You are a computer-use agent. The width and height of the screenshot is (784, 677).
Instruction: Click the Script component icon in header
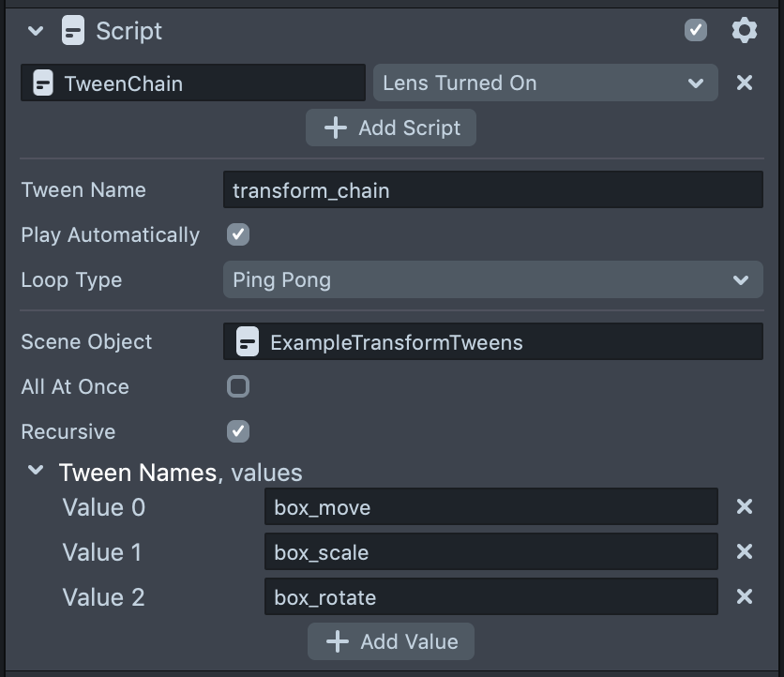coord(73,31)
